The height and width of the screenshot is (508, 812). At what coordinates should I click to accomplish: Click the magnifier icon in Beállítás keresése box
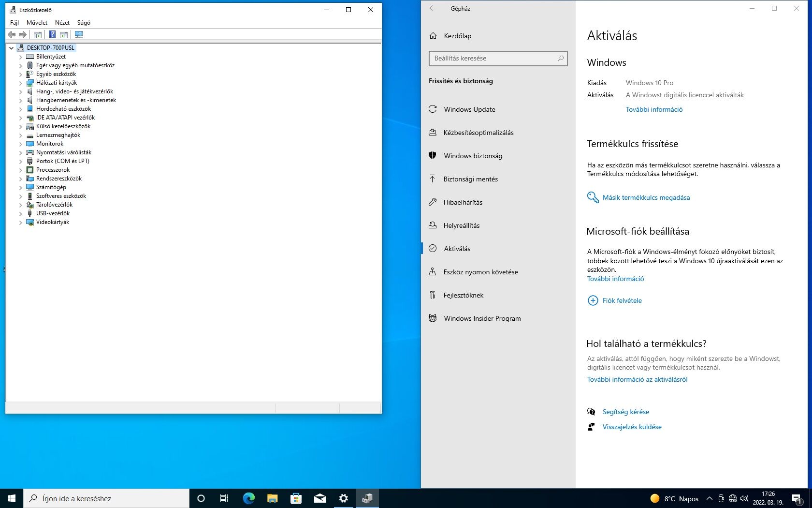tap(561, 58)
